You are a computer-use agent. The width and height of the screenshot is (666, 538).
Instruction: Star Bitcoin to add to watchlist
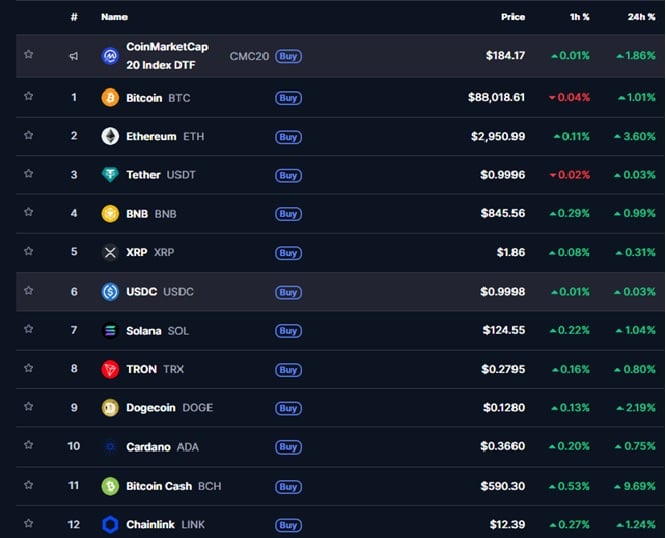pyautogui.click(x=29, y=97)
